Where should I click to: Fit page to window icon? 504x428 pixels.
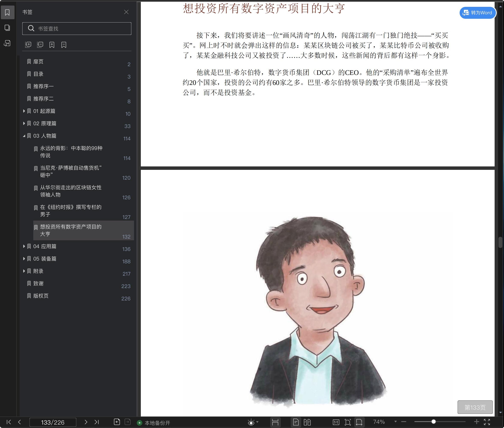point(347,422)
